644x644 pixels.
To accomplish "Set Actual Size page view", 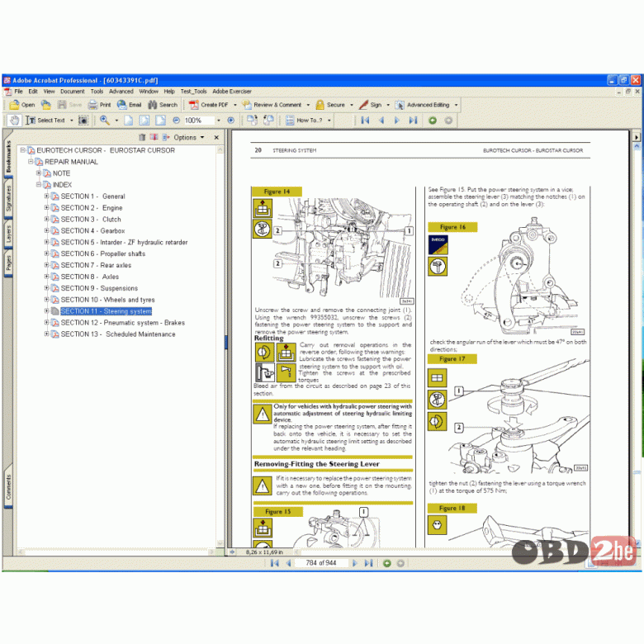I will tap(129, 121).
